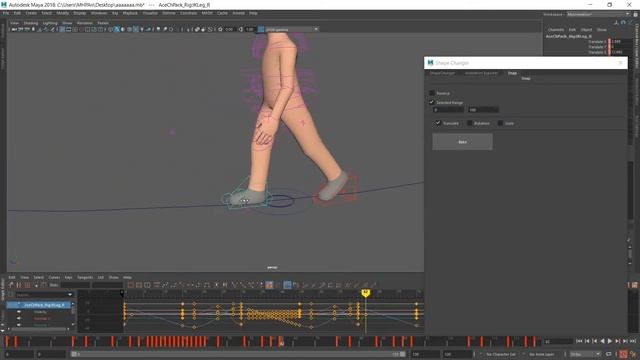Click the Select Camera icon in viewport toolbar
640x360 pixels.
[13, 29]
